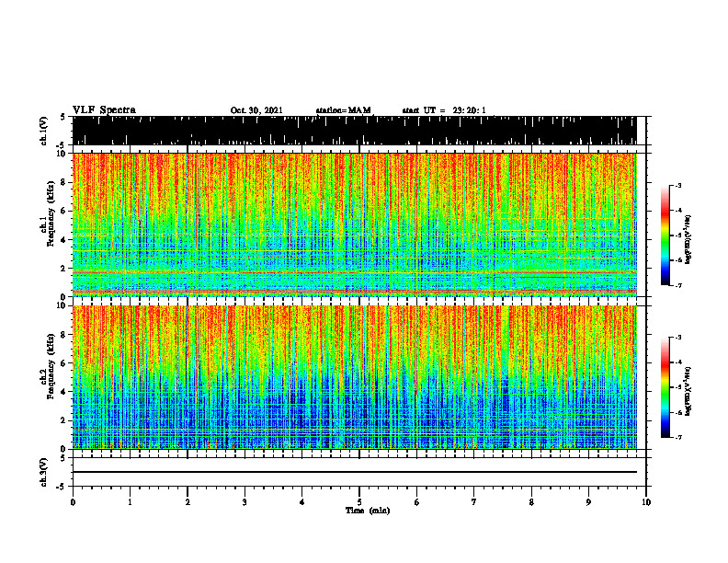Image resolution: width=728 pixels, height=563 pixels.
Task: Select the "ch.1(V)" axis label
Action: (x=43, y=131)
